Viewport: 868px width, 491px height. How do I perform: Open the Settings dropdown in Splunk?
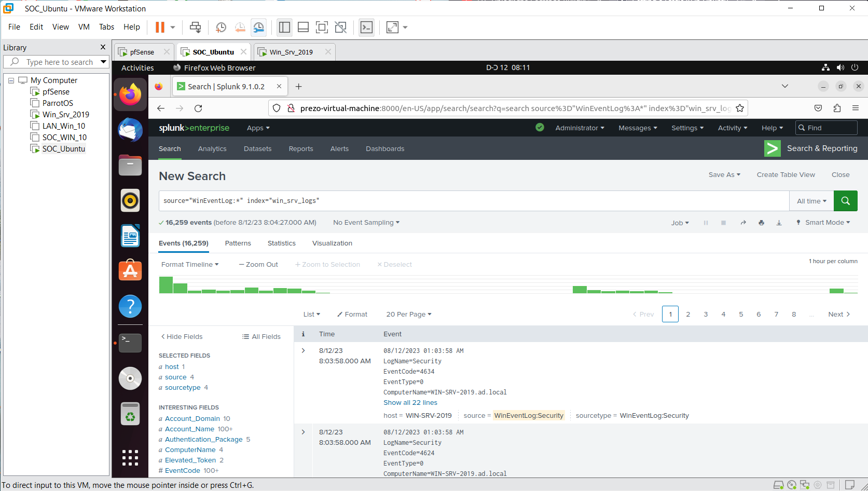pos(687,128)
